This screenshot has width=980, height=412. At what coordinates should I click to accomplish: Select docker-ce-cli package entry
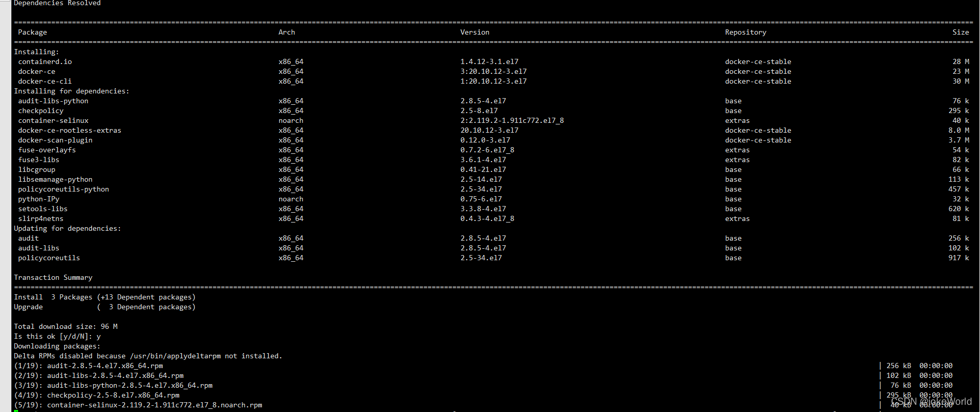45,81
